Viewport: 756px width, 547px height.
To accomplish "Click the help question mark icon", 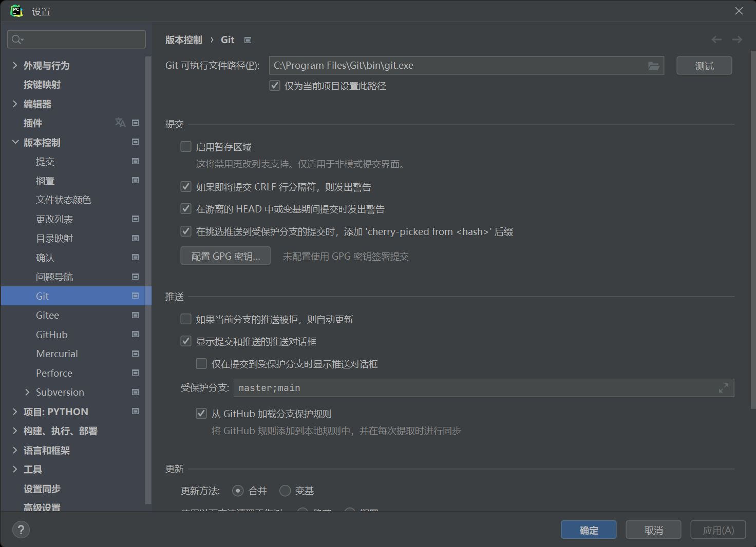I will (x=21, y=530).
